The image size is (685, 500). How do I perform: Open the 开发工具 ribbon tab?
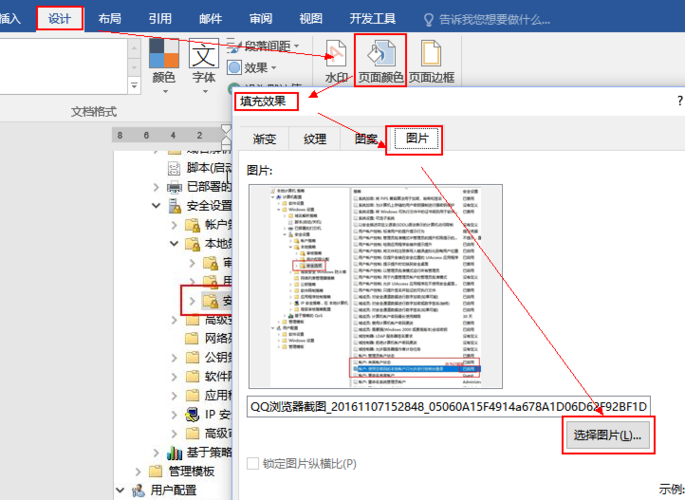[x=373, y=19]
